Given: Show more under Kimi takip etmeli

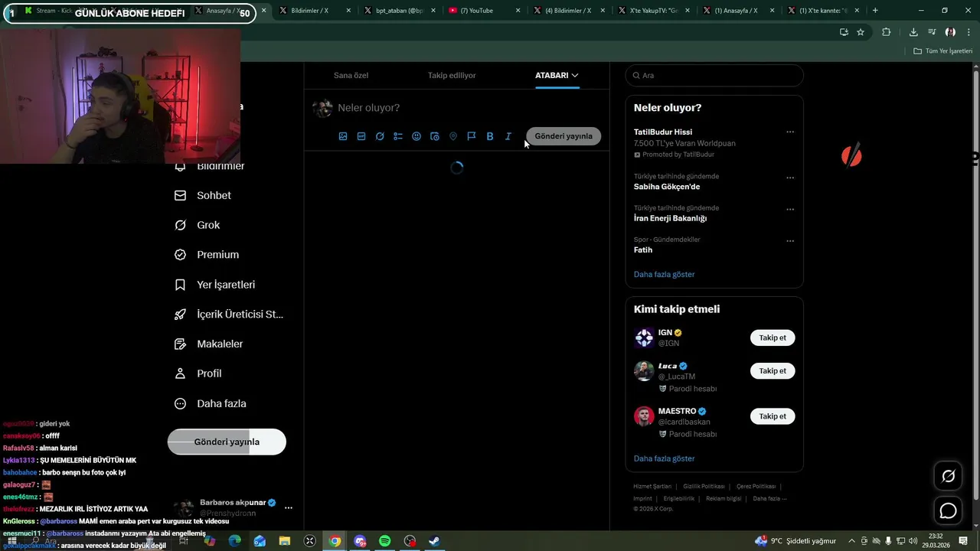Looking at the screenshot, I should tap(664, 458).
